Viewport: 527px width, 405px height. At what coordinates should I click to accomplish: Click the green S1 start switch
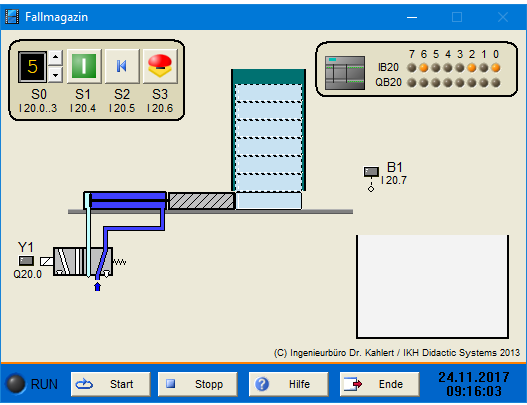tap(84, 66)
